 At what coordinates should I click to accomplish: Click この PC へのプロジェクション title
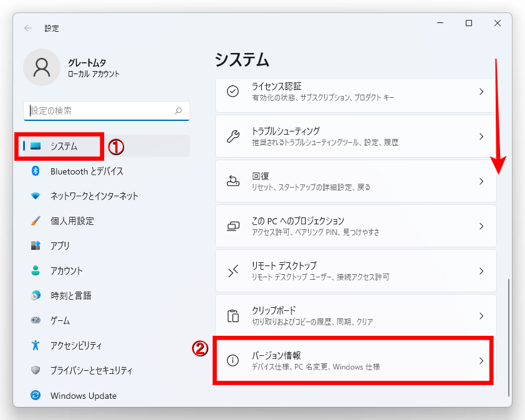[x=298, y=221]
